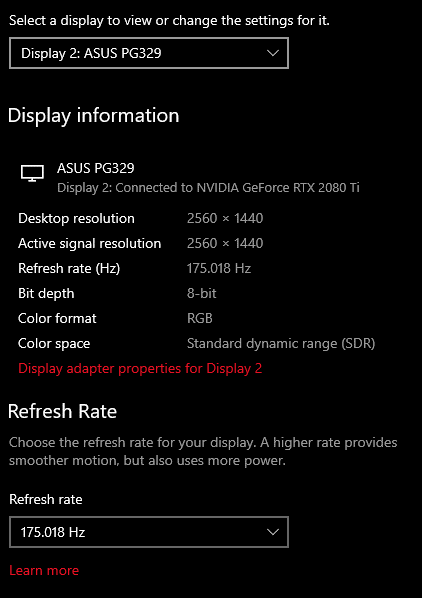Click the monitor icon beside ASUS PG329
This screenshot has width=422, height=598.
(x=32, y=174)
